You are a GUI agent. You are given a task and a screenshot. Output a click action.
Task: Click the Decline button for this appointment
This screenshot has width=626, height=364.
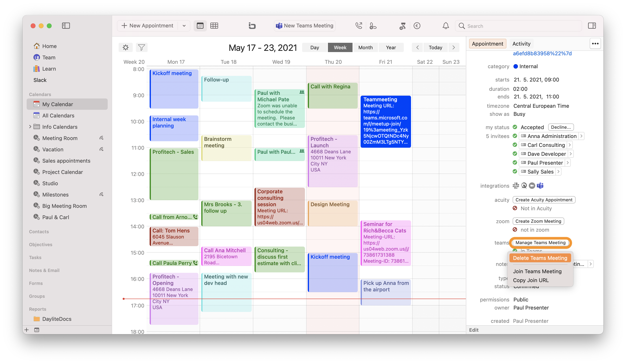561,127
